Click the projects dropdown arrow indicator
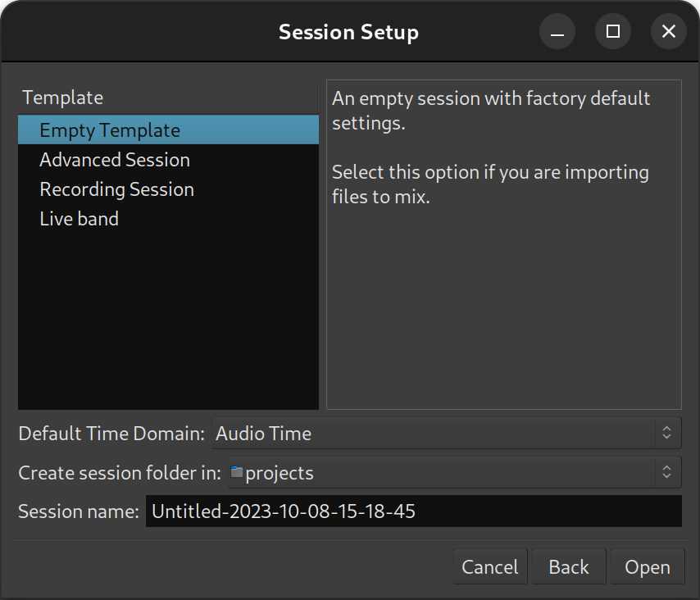This screenshot has height=600, width=700. tap(666, 472)
